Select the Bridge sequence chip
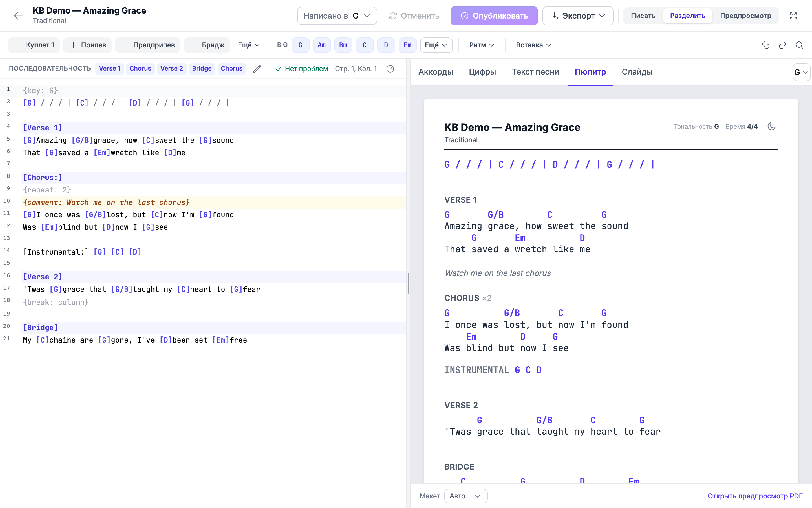812x508 pixels. pyautogui.click(x=202, y=69)
